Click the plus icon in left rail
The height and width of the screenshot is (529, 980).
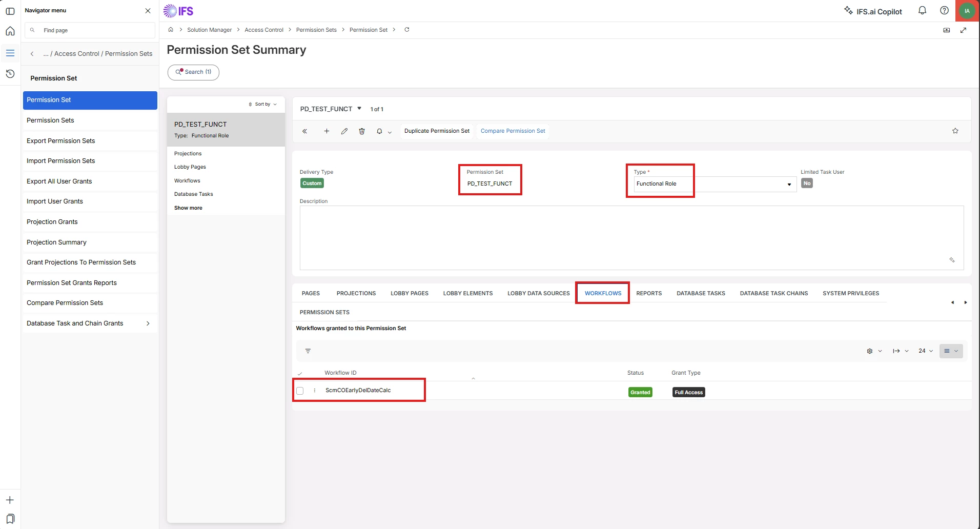click(x=10, y=500)
